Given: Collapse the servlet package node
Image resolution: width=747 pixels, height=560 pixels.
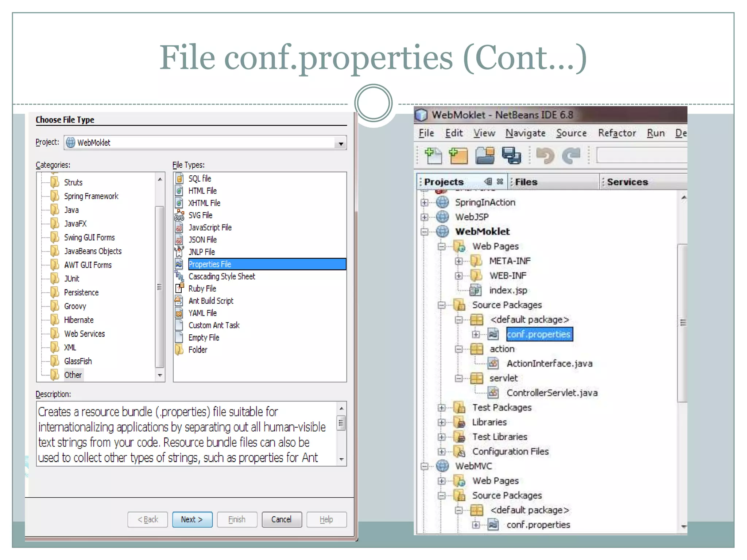Looking at the screenshot, I should [x=459, y=378].
